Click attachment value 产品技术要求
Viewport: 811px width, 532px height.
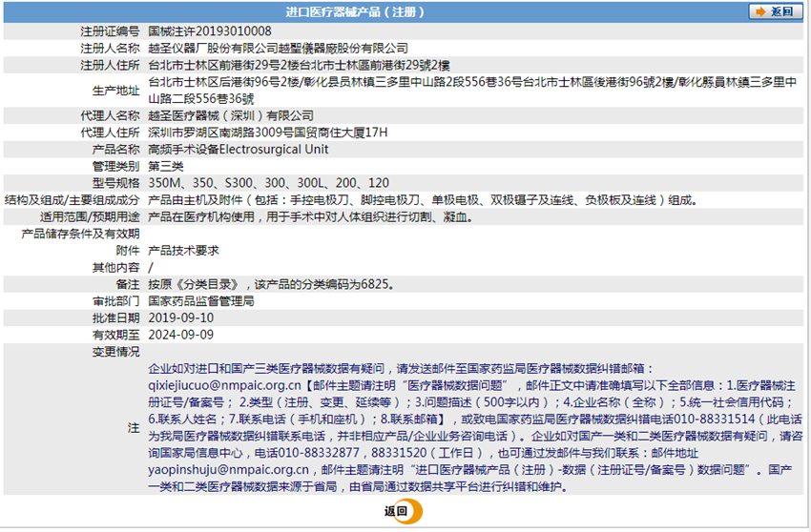tap(183, 251)
